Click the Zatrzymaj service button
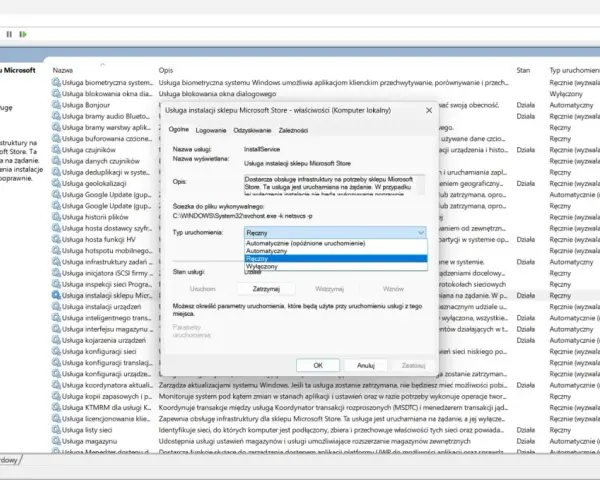The width and height of the screenshot is (600, 480). 266,289
